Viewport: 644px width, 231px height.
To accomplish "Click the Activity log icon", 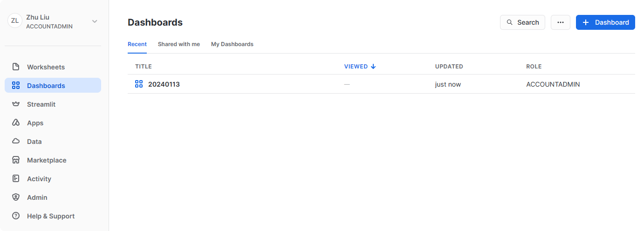I will point(16,179).
